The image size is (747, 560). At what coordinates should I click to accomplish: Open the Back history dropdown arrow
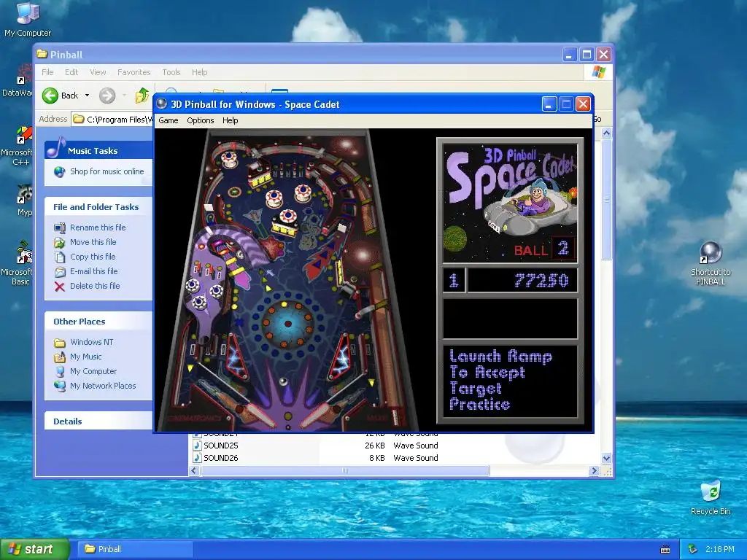tap(88, 96)
